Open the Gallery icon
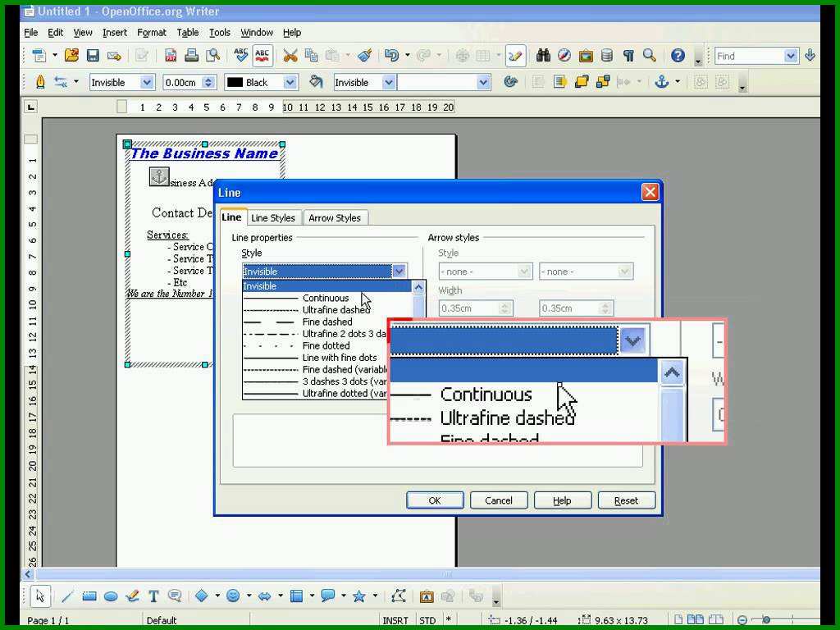The image size is (840, 630). point(586,55)
